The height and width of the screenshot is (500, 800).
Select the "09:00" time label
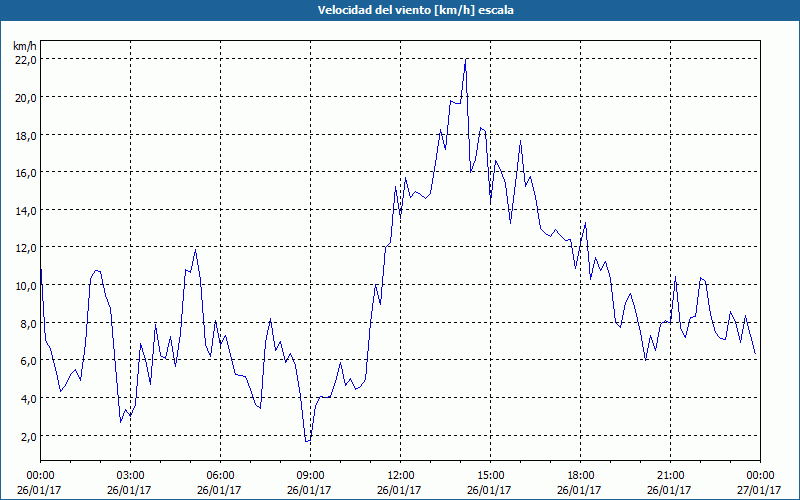pyautogui.click(x=310, y=476)
